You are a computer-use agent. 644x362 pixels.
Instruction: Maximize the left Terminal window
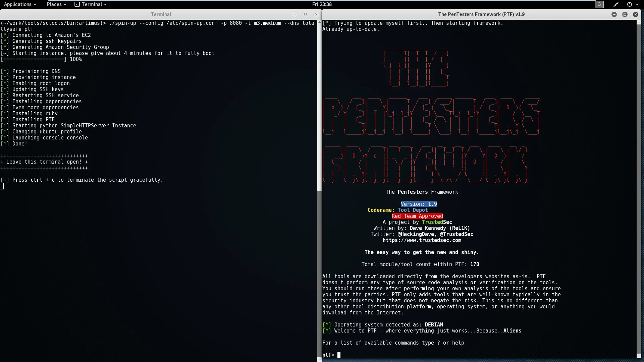click(305, 14)
